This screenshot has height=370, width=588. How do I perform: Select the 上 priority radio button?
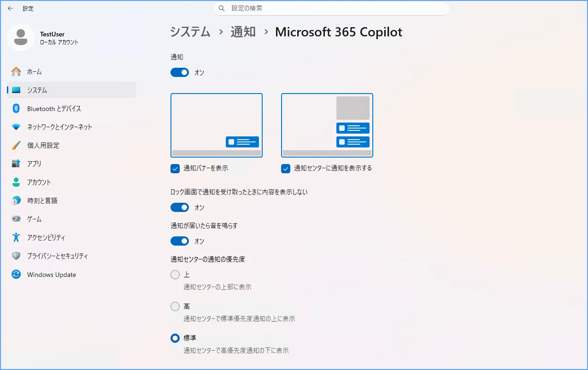pyautogui.click(x=175, y=275)
